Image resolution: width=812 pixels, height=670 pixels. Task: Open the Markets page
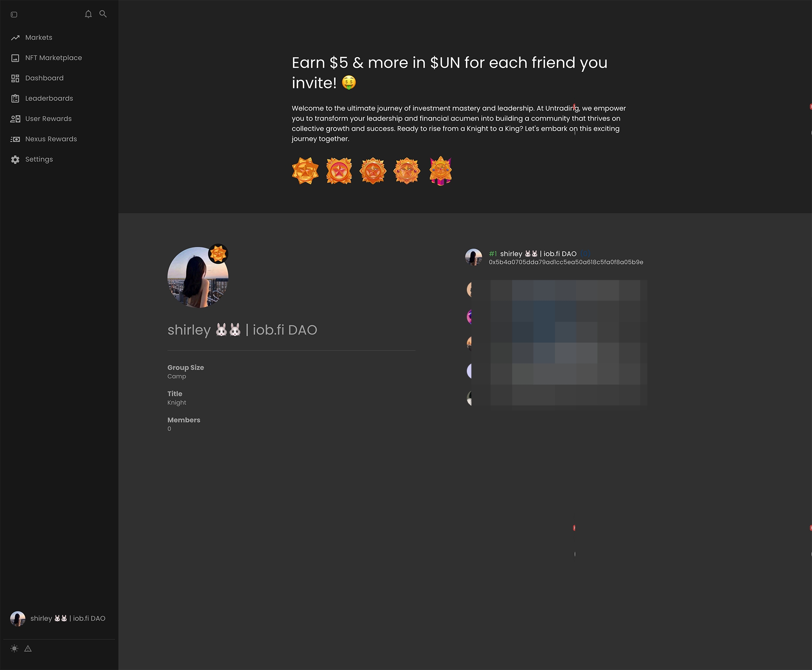[x=39, y=37]
